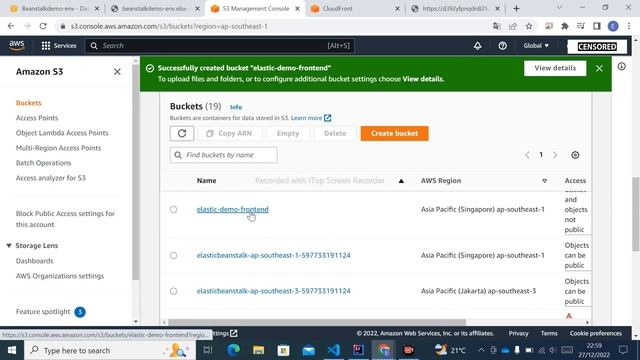Open Task View on taskbar

click(208, 350)
